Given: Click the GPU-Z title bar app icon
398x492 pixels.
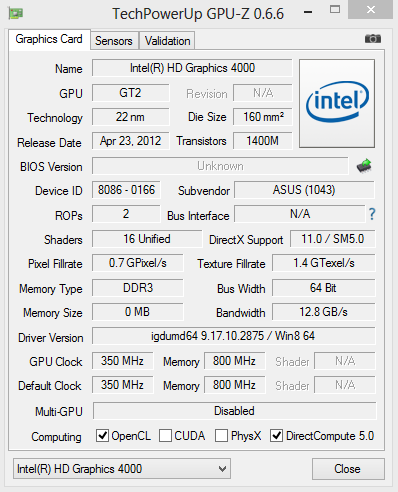Looking at the screenshot, I should tap(16, 14).
